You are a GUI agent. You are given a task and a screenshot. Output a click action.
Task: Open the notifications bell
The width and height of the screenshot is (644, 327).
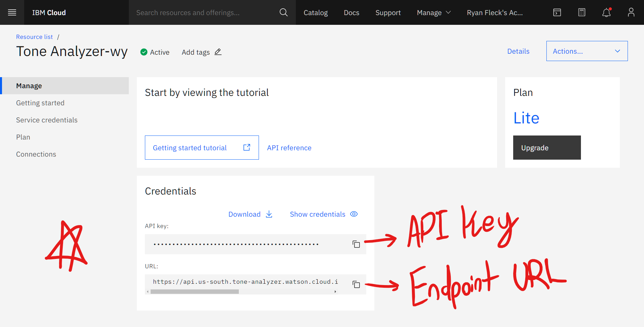pyautogui.click(x=606, y=12)
